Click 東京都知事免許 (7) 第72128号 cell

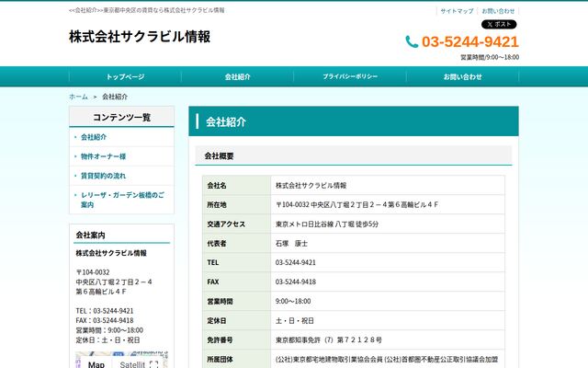(x=388, y=339)
